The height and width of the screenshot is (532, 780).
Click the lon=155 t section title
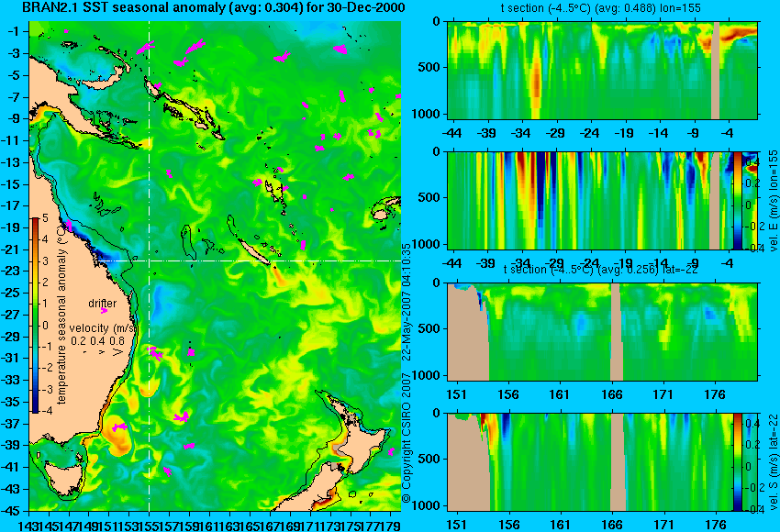point(600,8)
